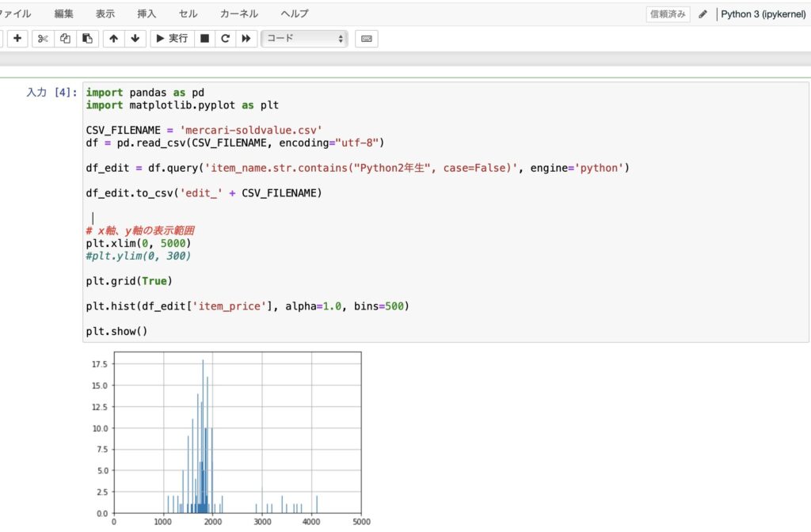This screenshot has height=532, width=811.
Task: Move the cell up with arrow icon
Action: tap(114, 38)
